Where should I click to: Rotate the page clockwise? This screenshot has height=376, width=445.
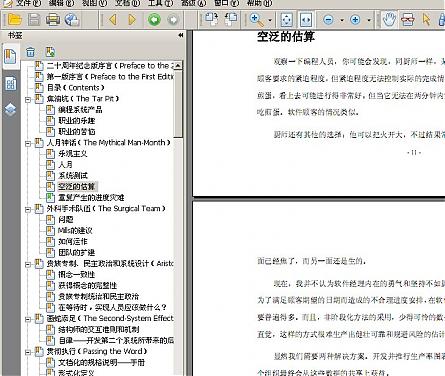tap(211, 20)
